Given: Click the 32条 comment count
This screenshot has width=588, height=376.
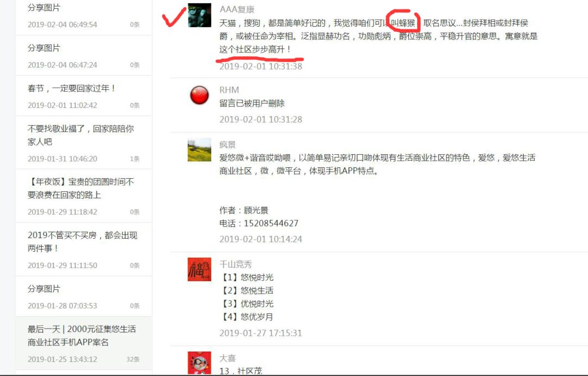Looking at the screenshot, I should 133,360.
